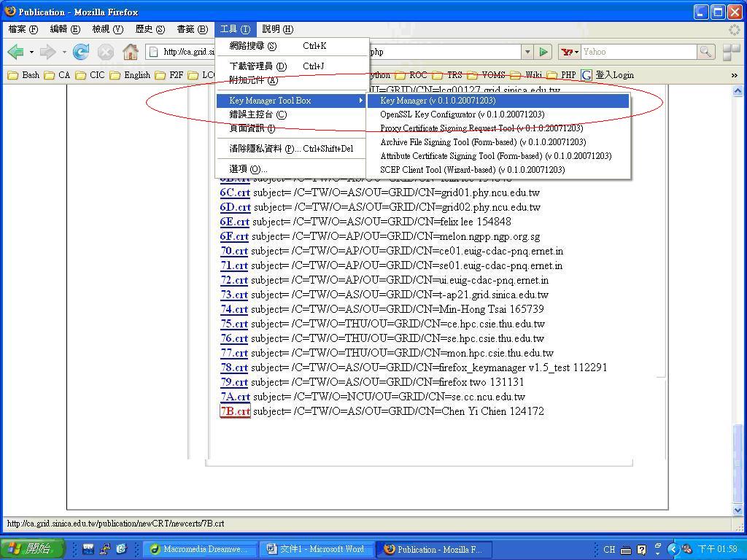Open the 檔案 (F) menu
This screenshot has height=560, width=747.
coord(23,29)
